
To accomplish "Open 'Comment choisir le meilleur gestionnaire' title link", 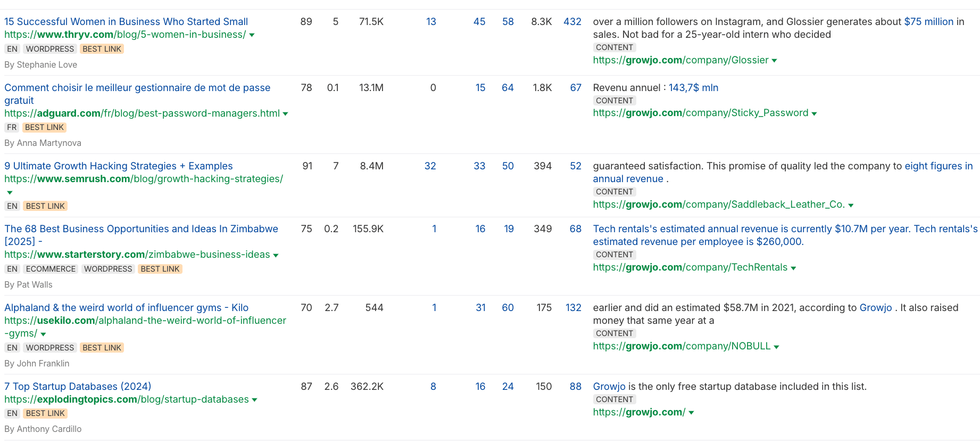I will click(137, 94).
